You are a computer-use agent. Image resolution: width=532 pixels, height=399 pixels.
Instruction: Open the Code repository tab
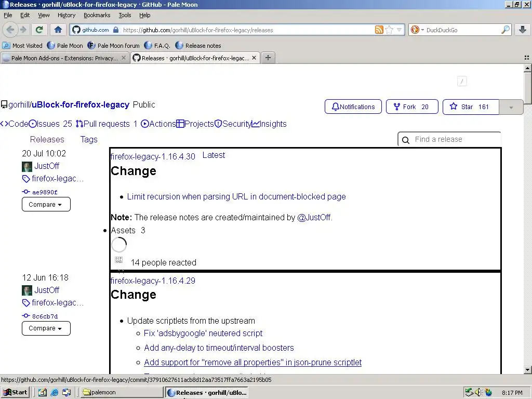[14, 124]
